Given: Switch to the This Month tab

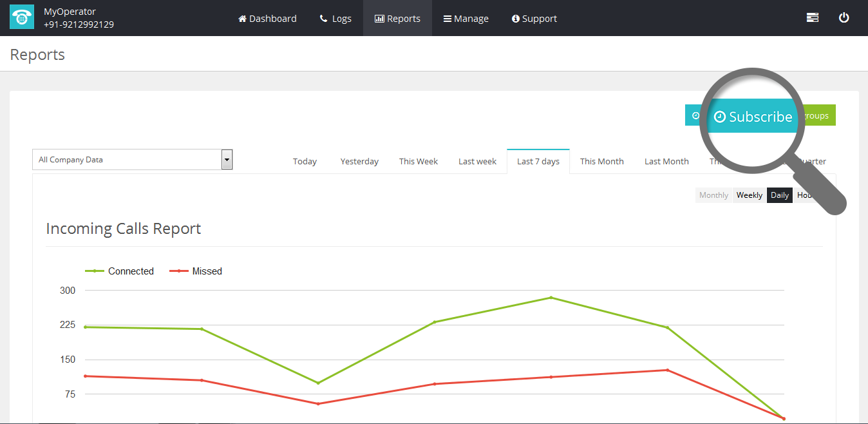Looking at the screenshot, I should [x=601, y=162].
